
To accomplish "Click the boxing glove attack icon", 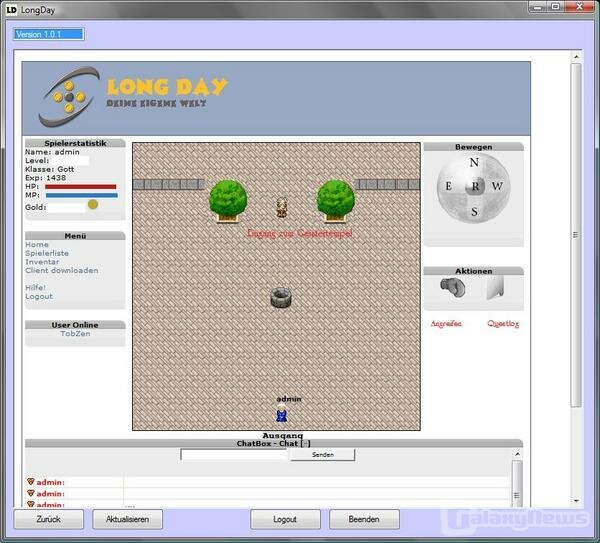I will point(453,287).
